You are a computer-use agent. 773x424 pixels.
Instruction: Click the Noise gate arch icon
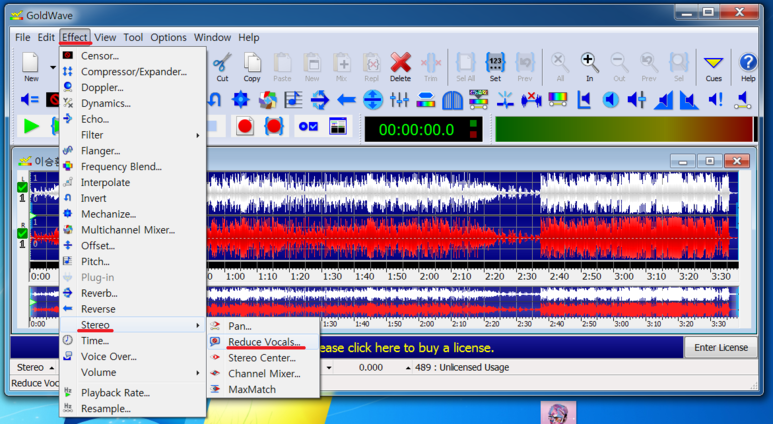coord(452,100)
